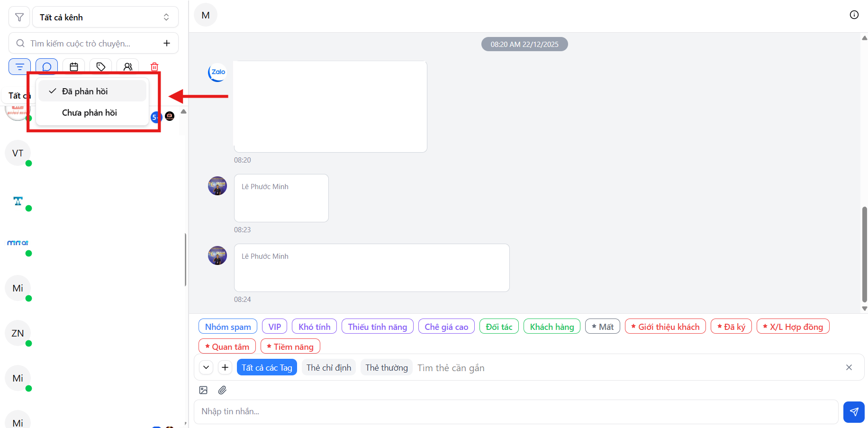868x428 pixels.
Task: Open conversation info icon
Action: click(x=854, y=15)
